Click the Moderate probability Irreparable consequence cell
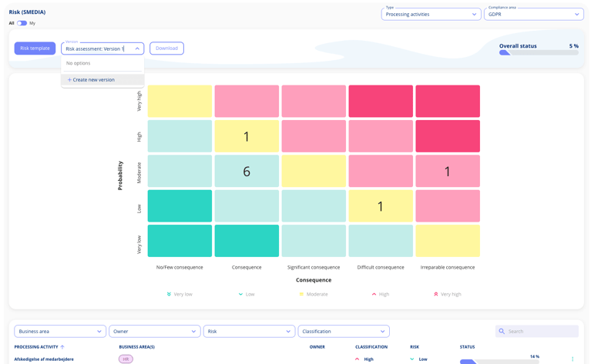The height and width of the screenshot is (364, 591). tap(448, 172)
